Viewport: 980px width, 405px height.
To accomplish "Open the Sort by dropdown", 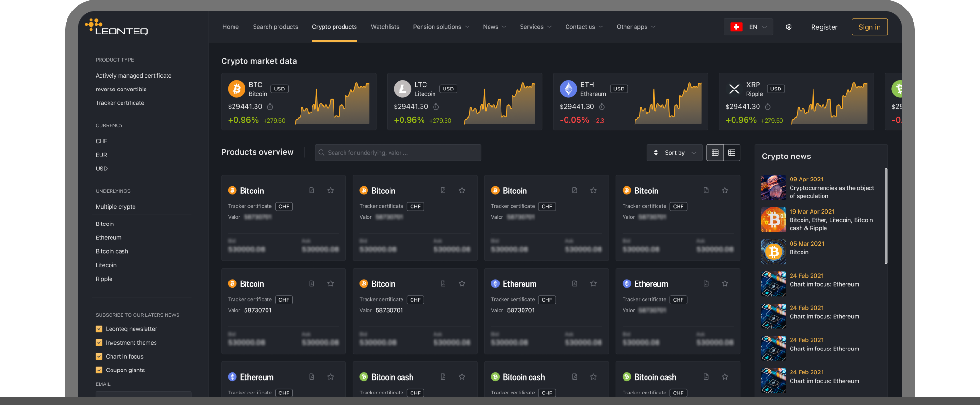I will (675, 153).
